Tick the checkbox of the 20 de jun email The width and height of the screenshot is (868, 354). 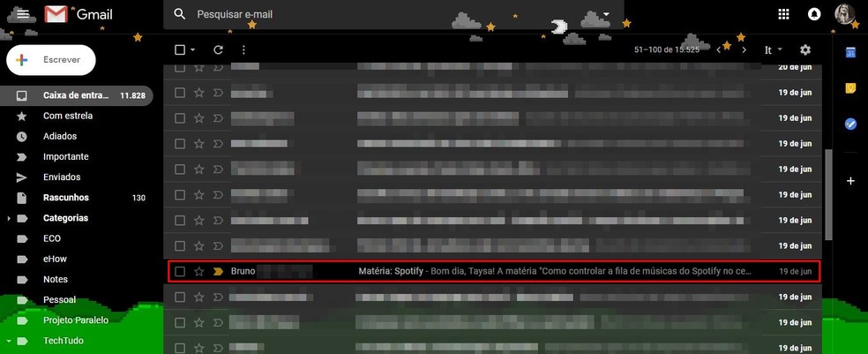pos(180,68)
